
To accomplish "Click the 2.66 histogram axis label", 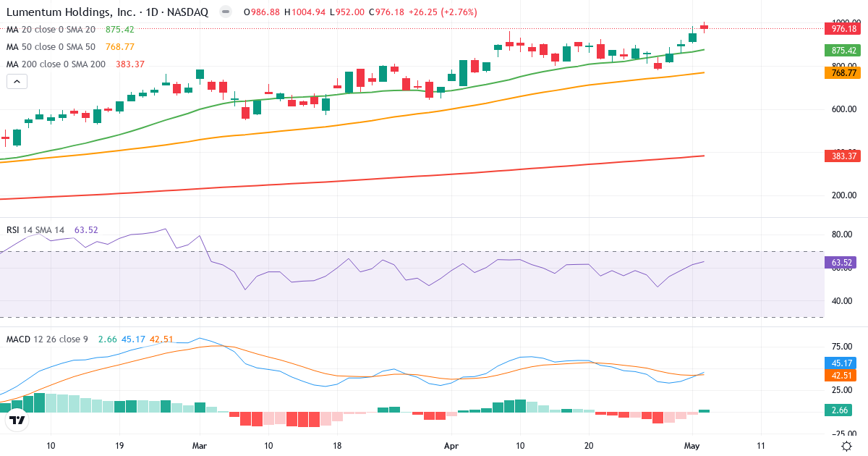I will tap(840, 410).
